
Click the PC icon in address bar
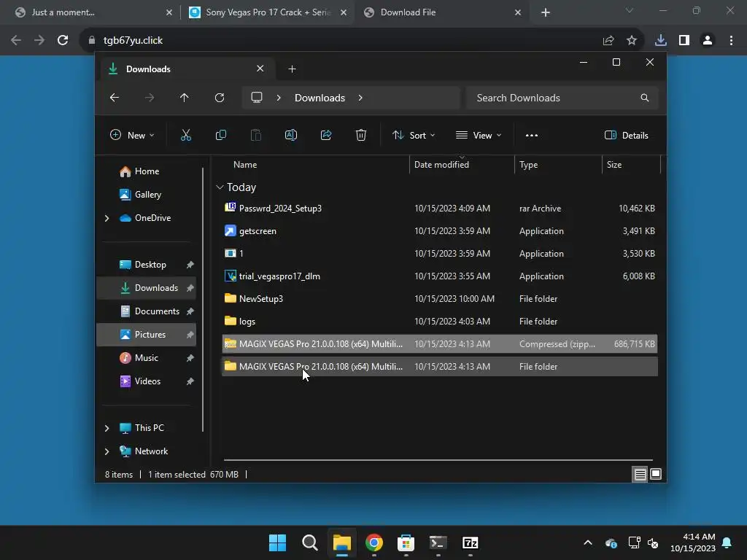pos(257,98)
